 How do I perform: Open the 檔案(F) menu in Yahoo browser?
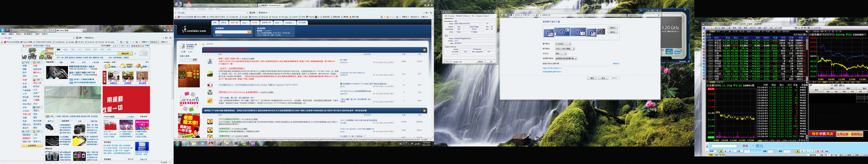[x=4, y=34]
